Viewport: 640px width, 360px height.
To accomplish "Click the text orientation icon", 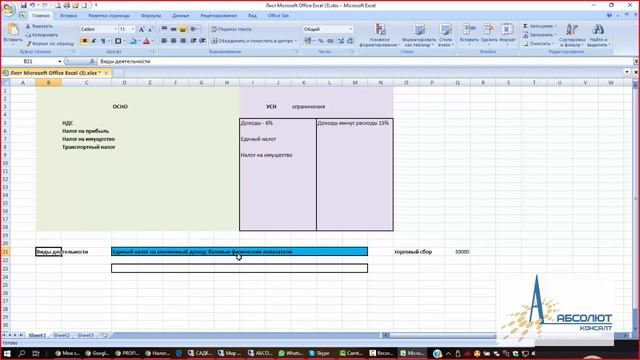I will click(194, 29).
